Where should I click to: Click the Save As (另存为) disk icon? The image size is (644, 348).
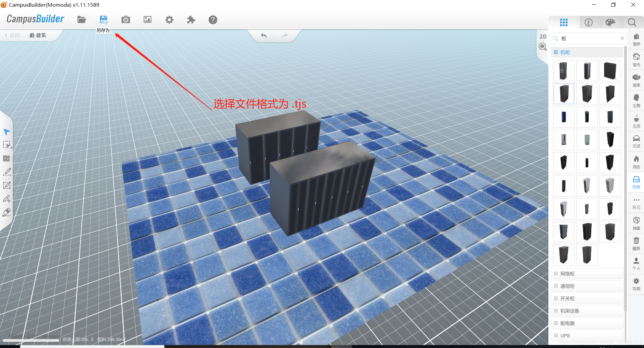[104, 20]
